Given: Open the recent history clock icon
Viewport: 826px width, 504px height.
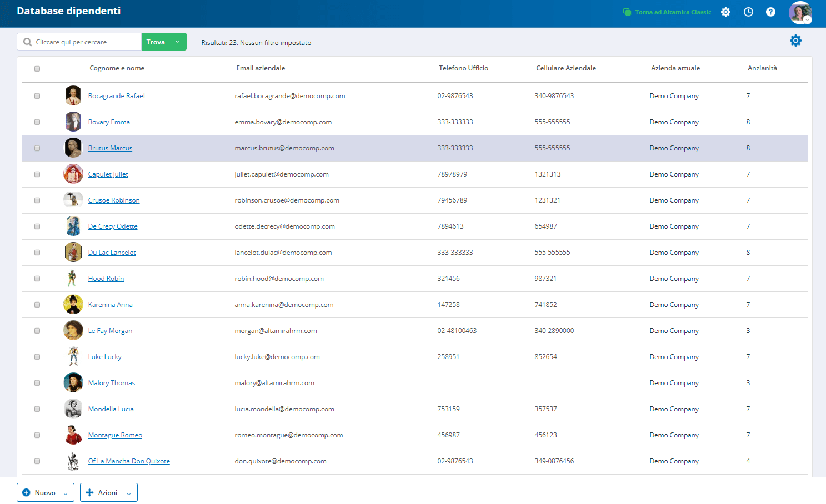Looking at the screenshot, I should coord(748,11).
